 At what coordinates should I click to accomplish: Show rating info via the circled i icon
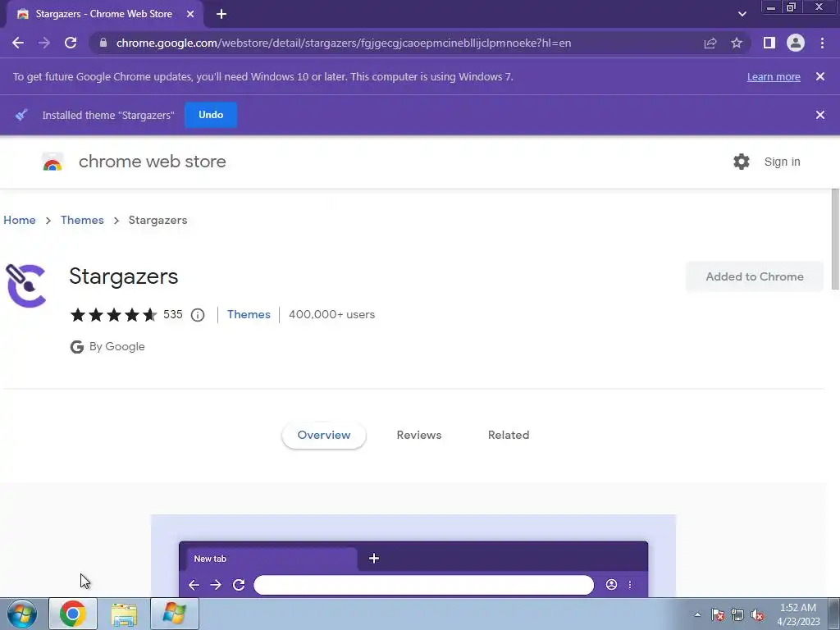pos(198,315)
